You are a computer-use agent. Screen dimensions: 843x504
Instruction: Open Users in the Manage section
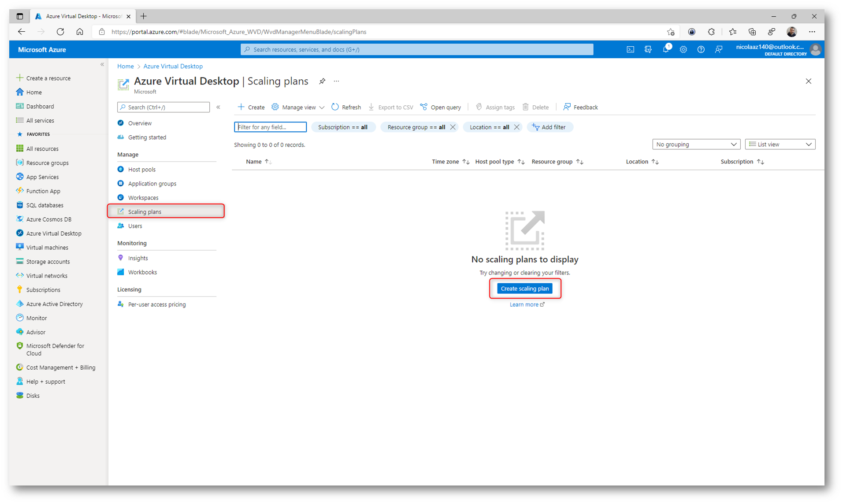(135, 226)
